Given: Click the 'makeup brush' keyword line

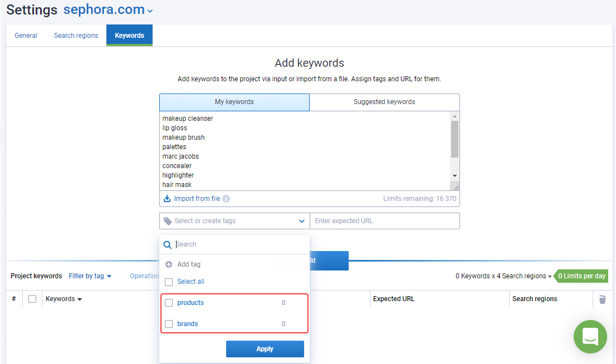Looking at the screenshot, I should (183, 137).
